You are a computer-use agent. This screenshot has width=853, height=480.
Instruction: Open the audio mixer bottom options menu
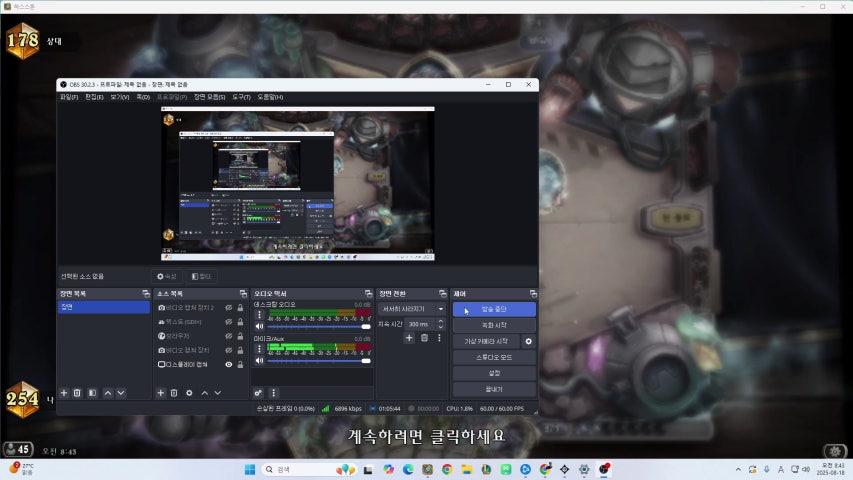click(x=274, y=392)
